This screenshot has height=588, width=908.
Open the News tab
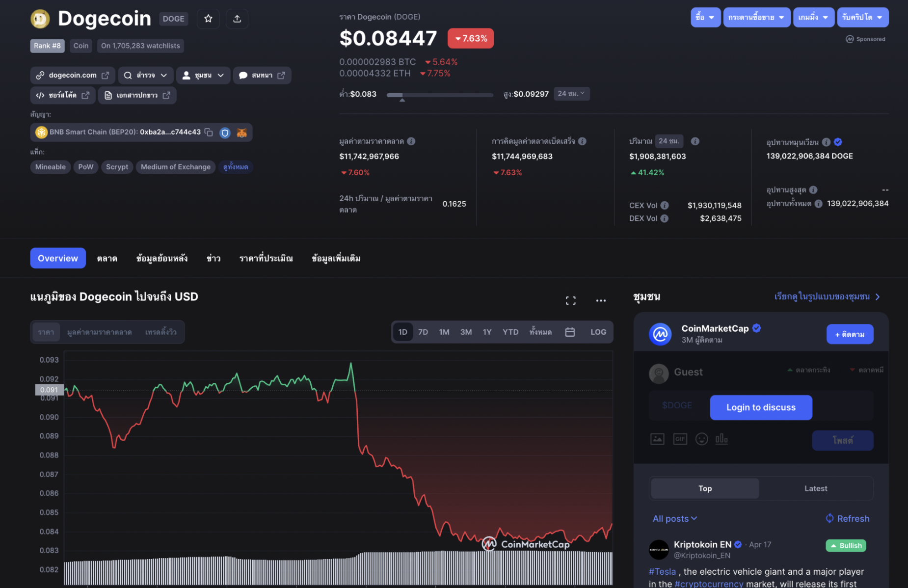pos(214,258)
